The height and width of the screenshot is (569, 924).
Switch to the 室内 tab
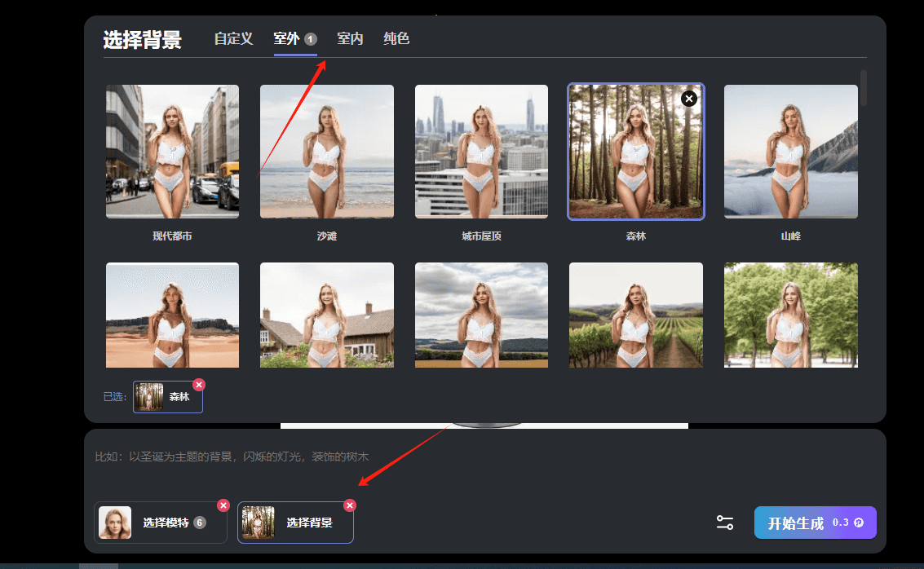(350, 39)
